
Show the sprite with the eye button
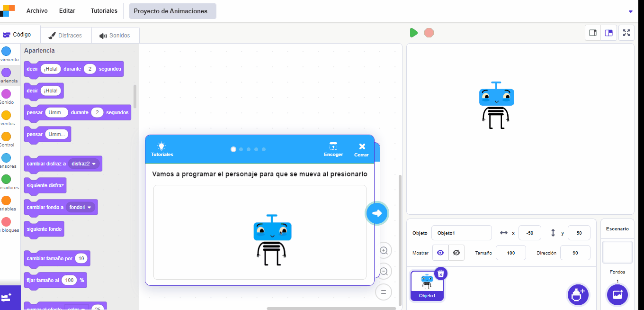click(x=440, y=253)
